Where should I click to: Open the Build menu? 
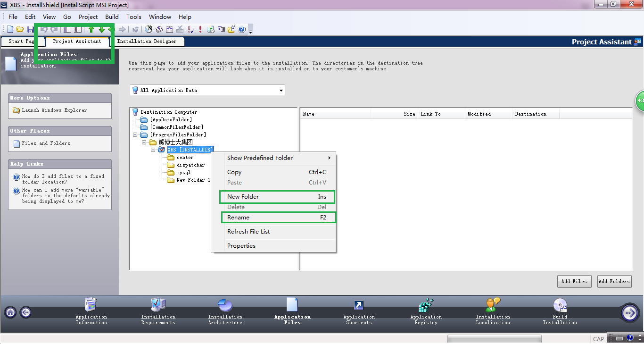point(112,17)
